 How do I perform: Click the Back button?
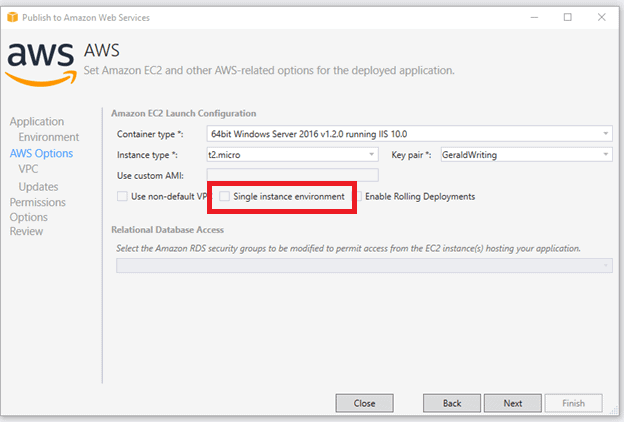(452, 403)
